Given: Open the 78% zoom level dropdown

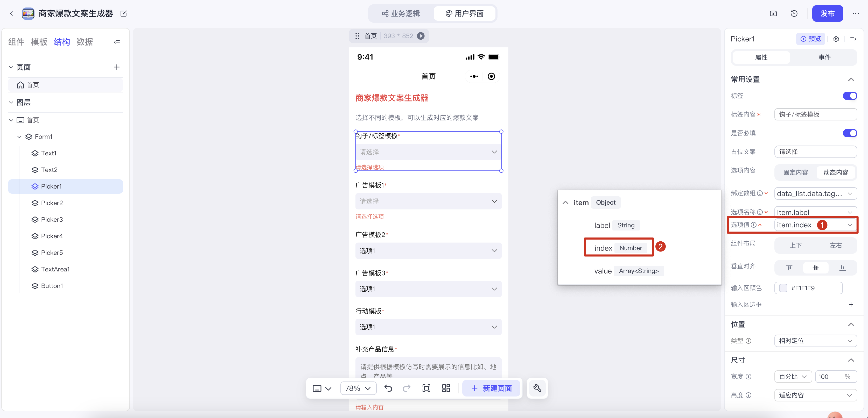Looking at the screenshot, I should (358, 388).
